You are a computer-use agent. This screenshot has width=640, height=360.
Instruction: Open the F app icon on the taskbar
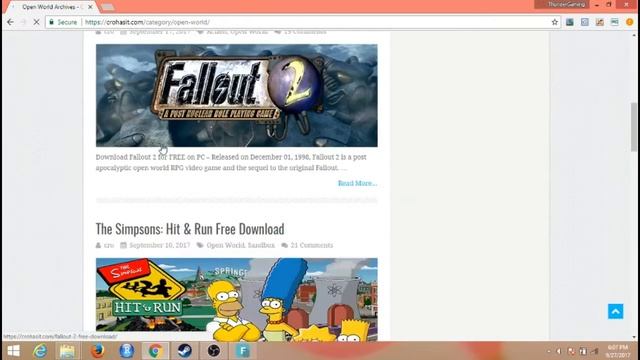(x=242, y=351)
